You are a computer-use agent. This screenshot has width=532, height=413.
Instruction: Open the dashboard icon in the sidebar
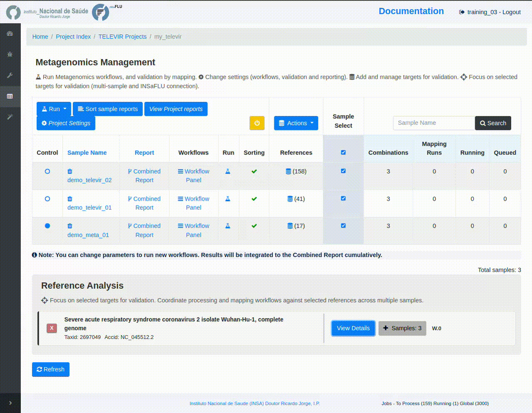[x=10, y=34]
